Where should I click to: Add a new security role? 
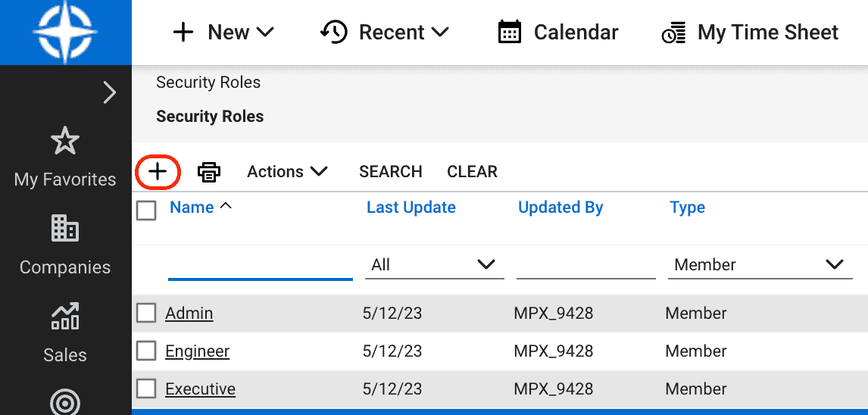click(158, 172)
